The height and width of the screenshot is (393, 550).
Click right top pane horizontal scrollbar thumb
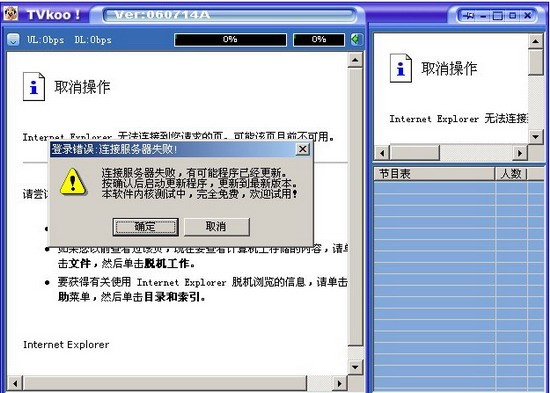point(415,153)
